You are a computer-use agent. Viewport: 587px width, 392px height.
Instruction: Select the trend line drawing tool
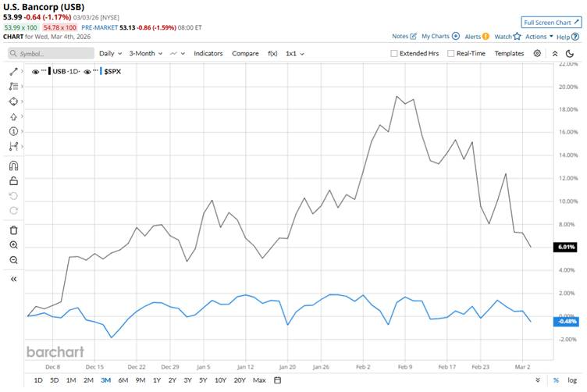pyautogui.click(x=13, y=71)
